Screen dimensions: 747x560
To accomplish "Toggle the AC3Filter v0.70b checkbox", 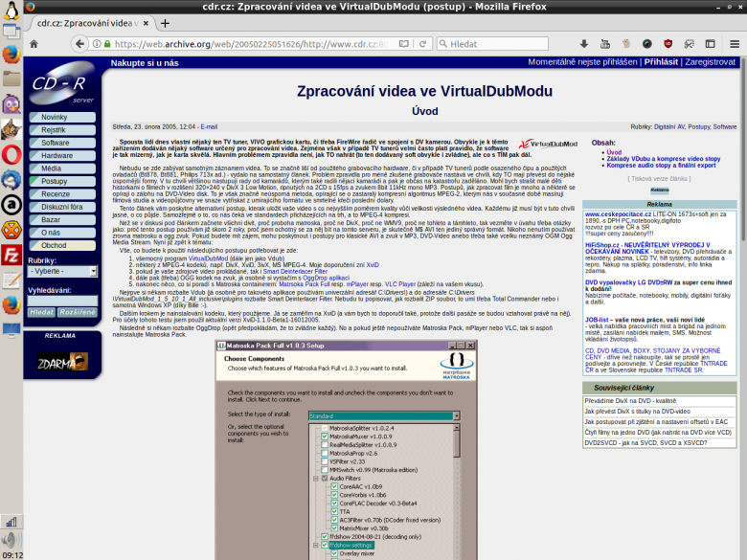I will pos(334,520).
